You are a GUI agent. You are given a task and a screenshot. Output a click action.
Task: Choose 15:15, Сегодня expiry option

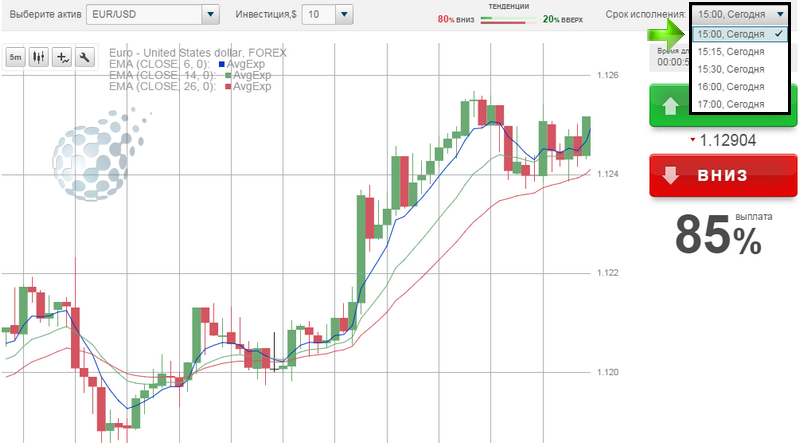pyautogui.click(x=731, y=51)
